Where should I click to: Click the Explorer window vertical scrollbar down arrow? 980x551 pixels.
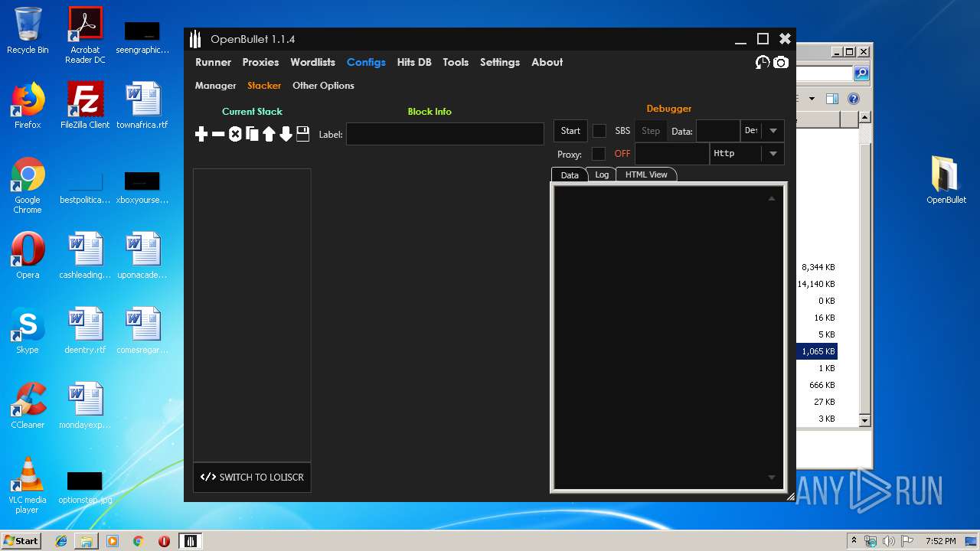tap(864, 420)
